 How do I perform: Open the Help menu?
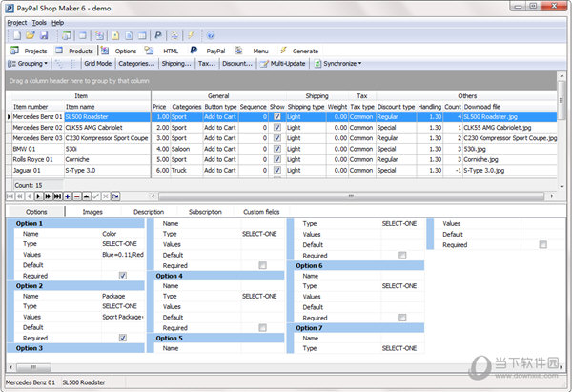(x=57, y=23)
